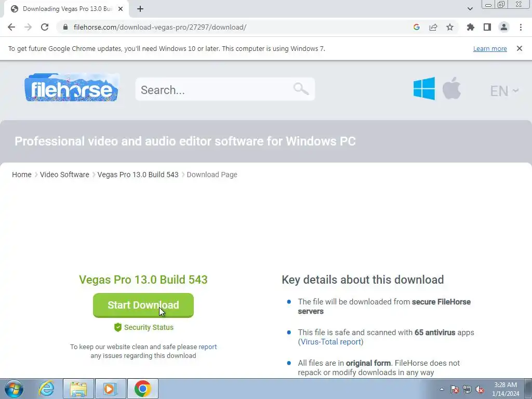Click the Vegas Pro 13.0 Build 543 heading
The height and width of the screenshot is (399, 532).
[143, 280]
